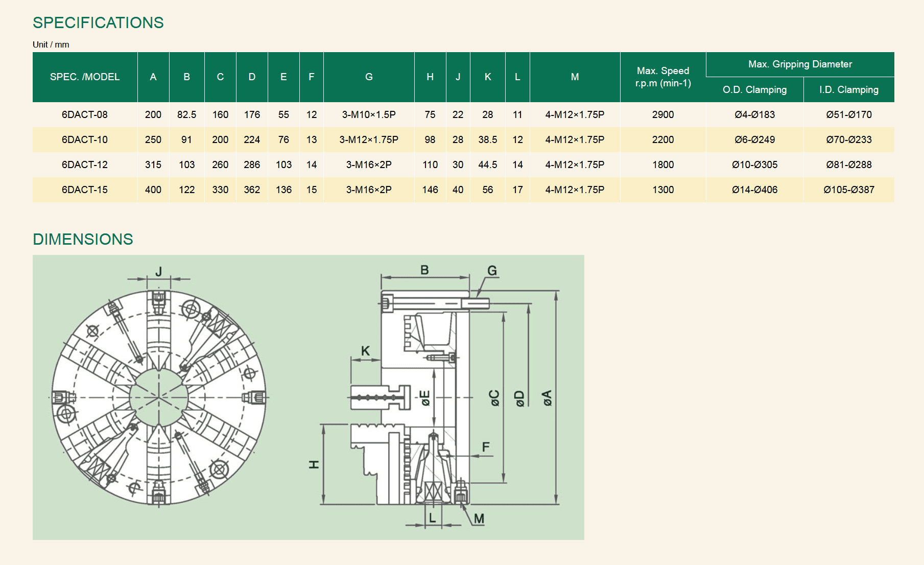Click the Max. Speed r.p.m column header
This screenshot has width=924, height=565.
tap(663, 77)
